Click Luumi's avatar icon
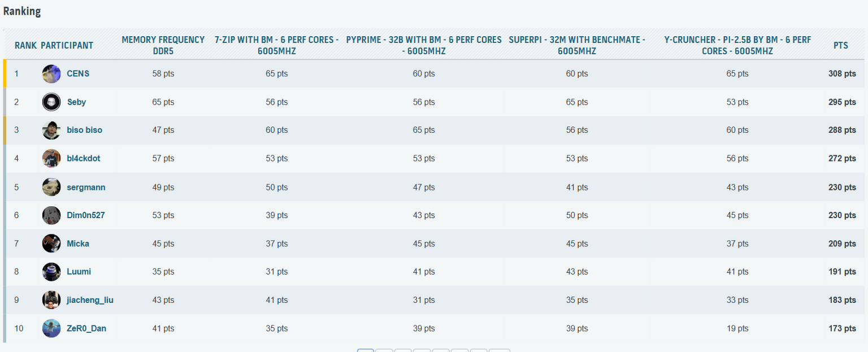This screenshot has height=352, width=868. point(51,272)
